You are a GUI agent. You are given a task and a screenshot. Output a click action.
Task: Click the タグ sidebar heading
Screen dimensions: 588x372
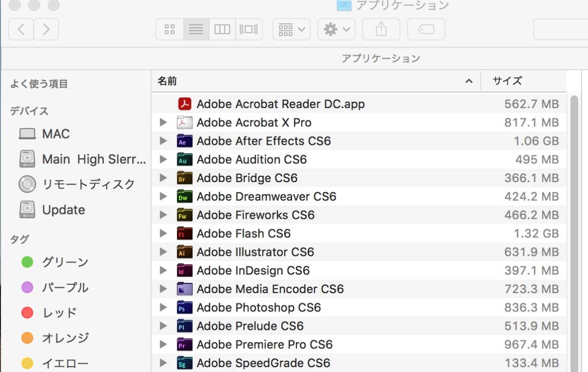[20, 239]
